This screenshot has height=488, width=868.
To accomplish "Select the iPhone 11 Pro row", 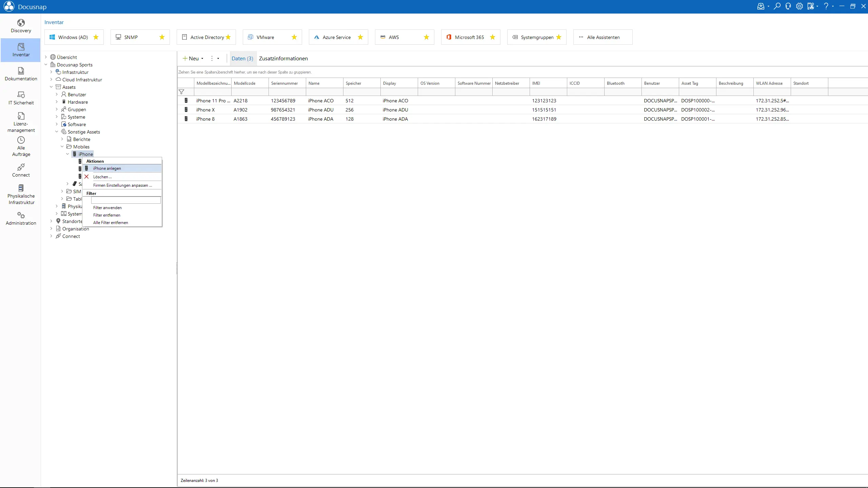I will pyautogui.click(x=522, y=101).
